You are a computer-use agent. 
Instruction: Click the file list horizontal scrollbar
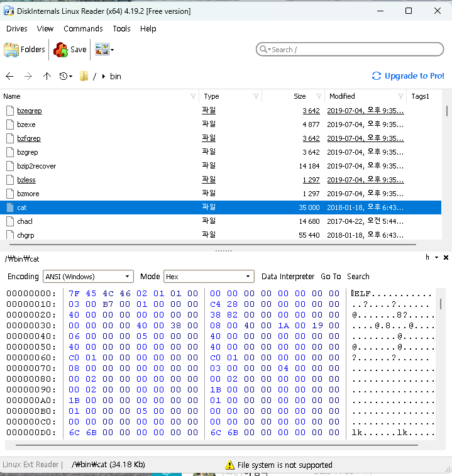[x=212, y=245]
